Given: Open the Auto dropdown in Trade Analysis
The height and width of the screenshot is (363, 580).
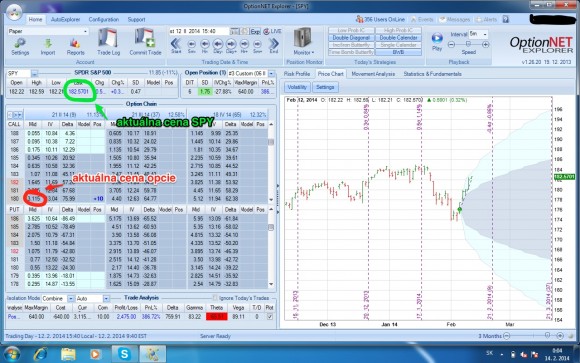Looking at the screenshot, I should click(106, 298).
